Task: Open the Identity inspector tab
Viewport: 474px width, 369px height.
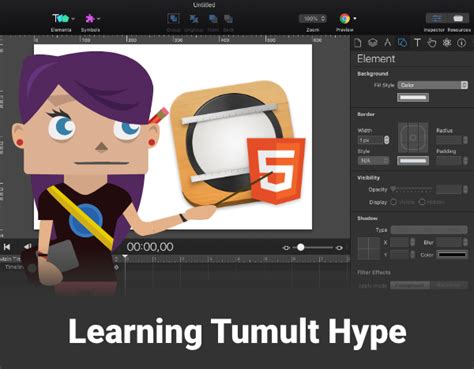Action: click(462, 43)
